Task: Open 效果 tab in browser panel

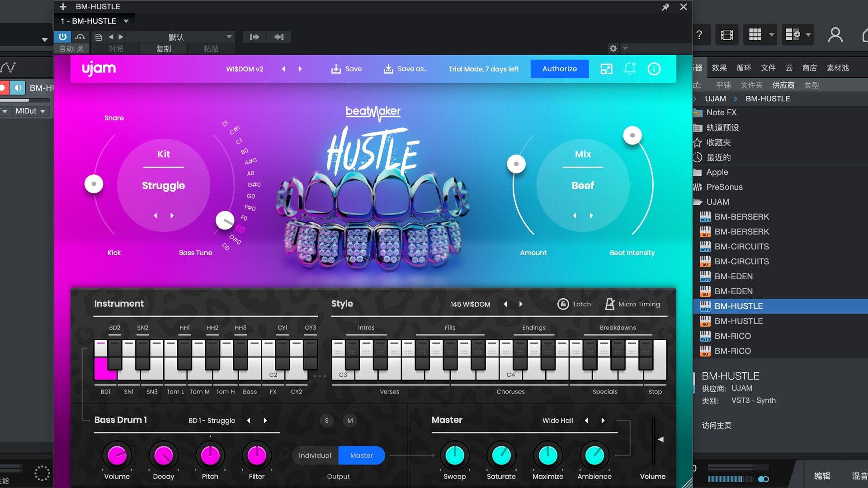Action: point(719,68)
